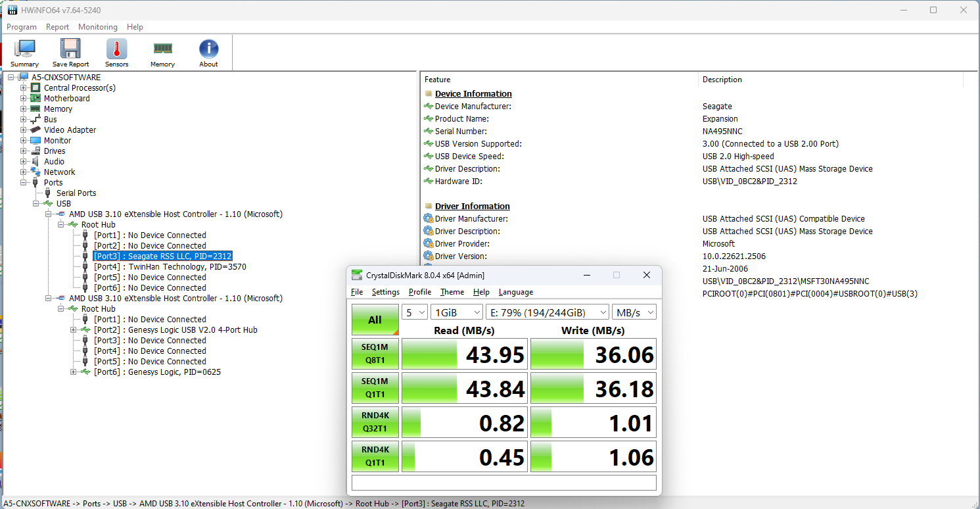Open CrystalDiskMark File menu
The image size is (980, 509).
pos(357,292)
